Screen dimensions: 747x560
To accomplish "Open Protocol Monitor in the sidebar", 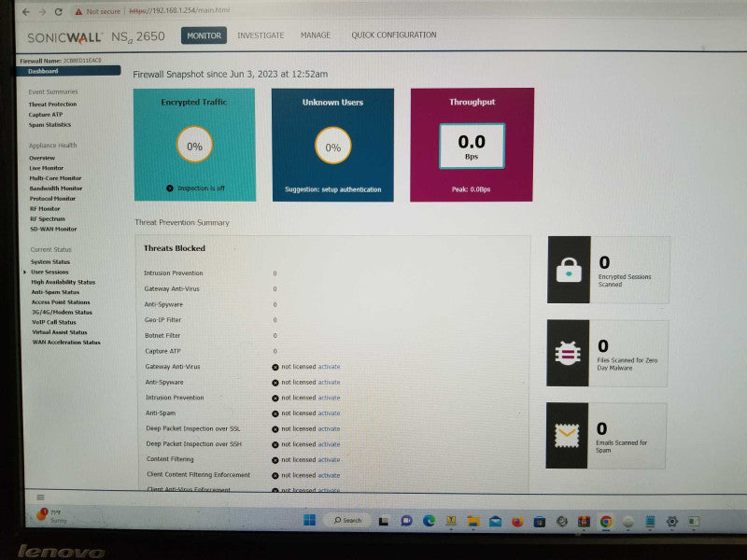I will (x=52, y=199).
